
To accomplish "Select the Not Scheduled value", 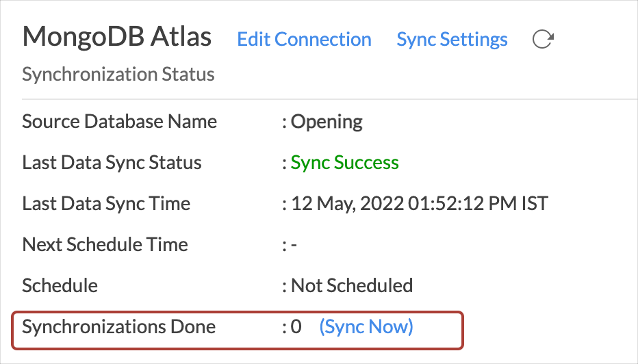I will coord(352,285).
